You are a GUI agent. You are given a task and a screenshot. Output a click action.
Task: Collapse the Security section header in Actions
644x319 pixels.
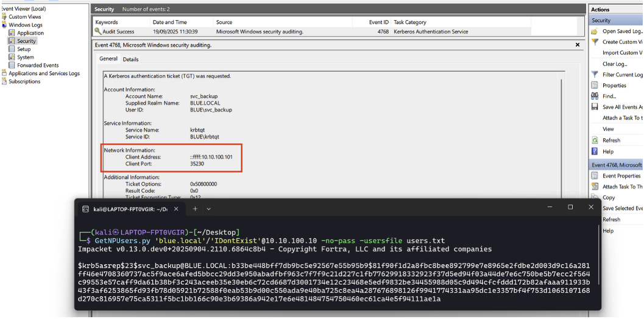615,20
